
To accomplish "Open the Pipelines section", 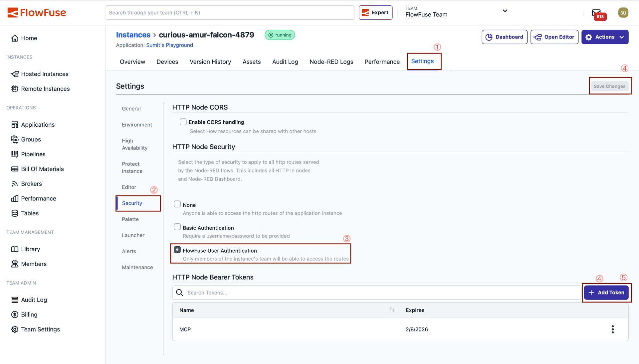I will tap(33, 154).
